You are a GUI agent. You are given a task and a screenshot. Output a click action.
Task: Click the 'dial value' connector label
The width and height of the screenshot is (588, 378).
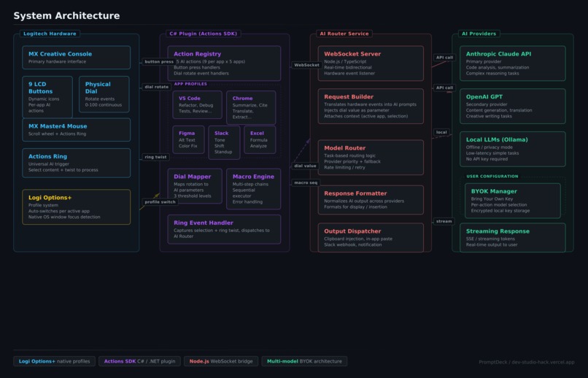(x=305, y=166)
